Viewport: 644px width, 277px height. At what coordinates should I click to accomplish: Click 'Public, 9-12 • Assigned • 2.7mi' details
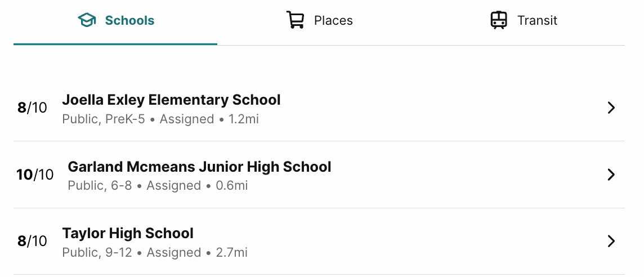coord(155,252)
